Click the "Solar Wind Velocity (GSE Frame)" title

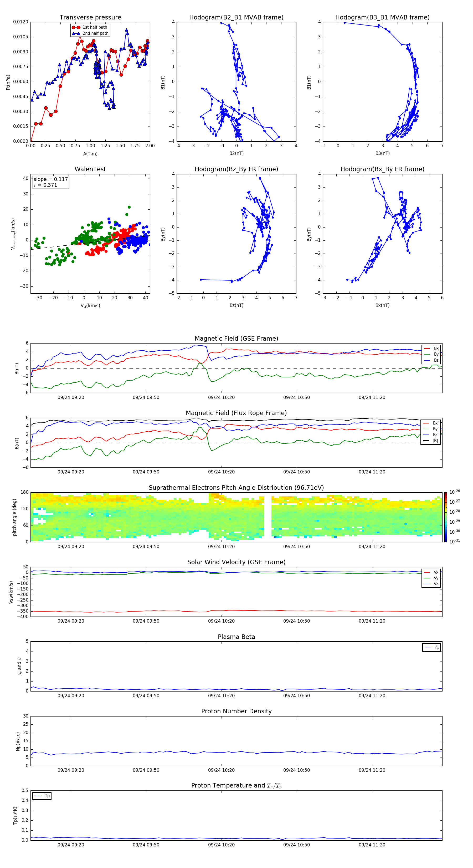pos(236,562)
